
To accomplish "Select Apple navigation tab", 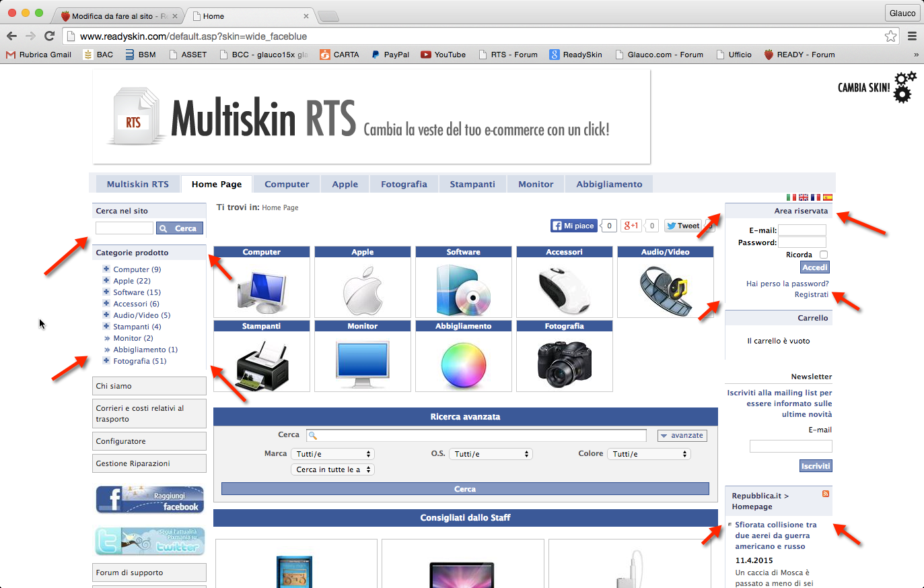I will pyautogui.click(x=345, y=184).
